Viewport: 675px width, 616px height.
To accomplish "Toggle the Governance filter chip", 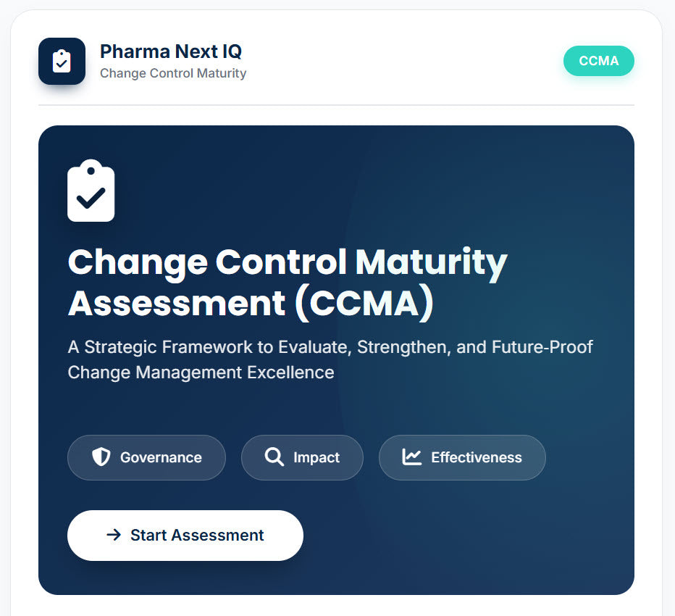I will [x=146, y=457].
